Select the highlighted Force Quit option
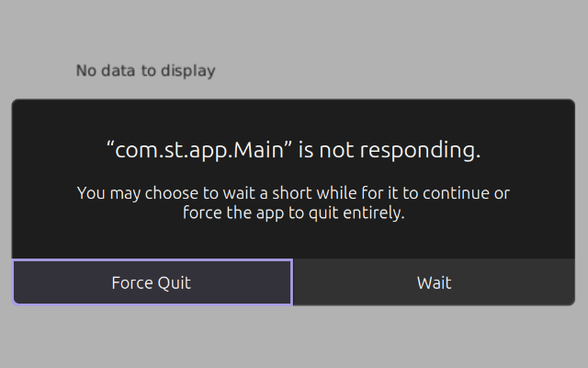 click(x=152, y=282)
